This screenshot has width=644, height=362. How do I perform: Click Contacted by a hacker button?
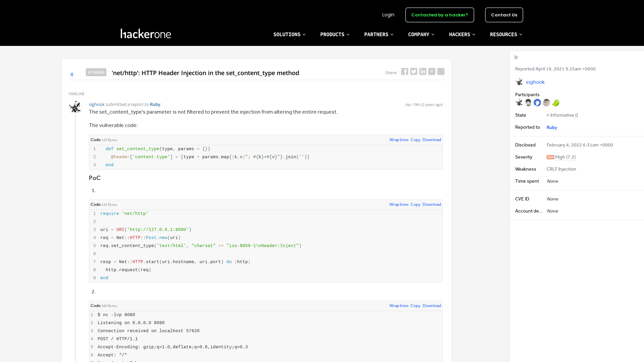439,15
